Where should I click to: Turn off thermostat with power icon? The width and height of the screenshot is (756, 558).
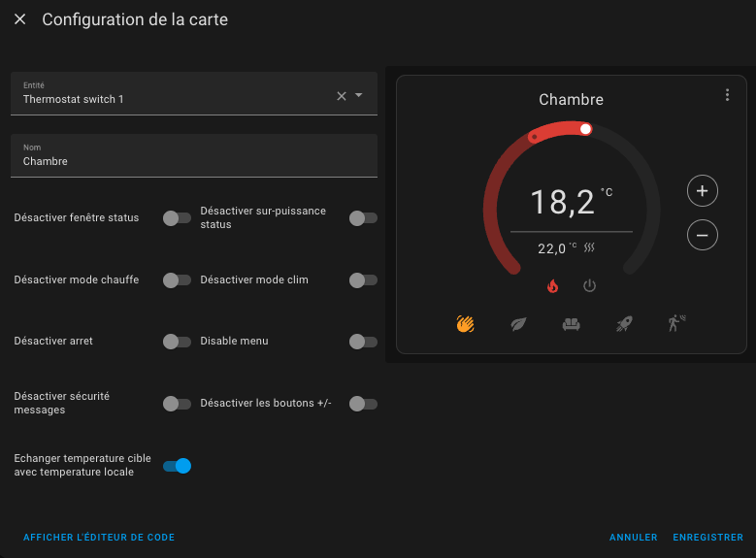click(x=589, y=286)
